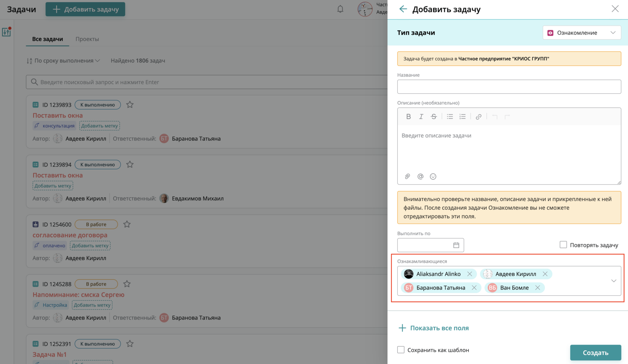Attach a file with the paperclip icon

point(407,177)
